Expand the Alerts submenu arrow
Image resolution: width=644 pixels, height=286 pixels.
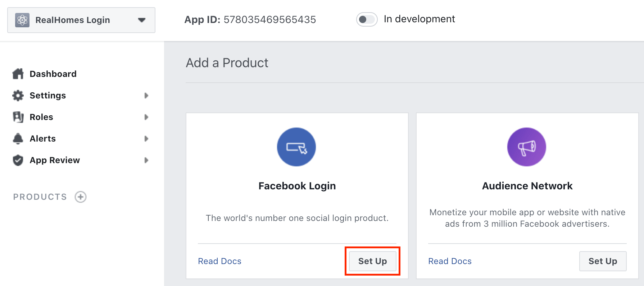146,139
